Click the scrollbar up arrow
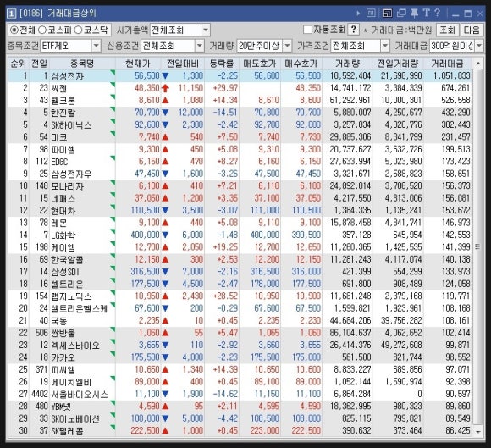491x448 pixels. (x=477, y=64)
